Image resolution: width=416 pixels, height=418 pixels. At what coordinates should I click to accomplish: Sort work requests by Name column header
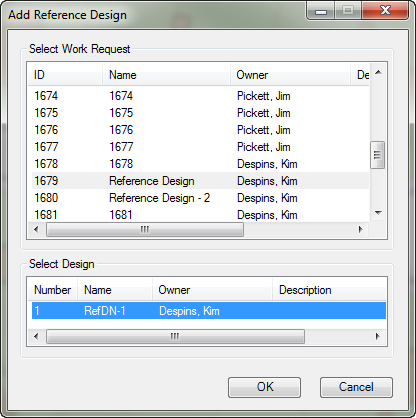[x=166, y=75]
